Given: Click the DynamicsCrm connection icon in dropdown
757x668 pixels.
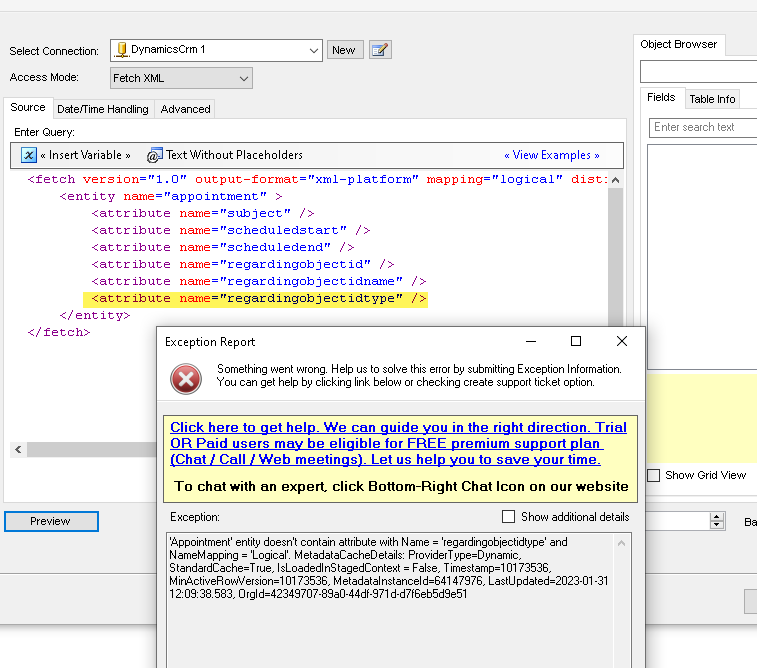Looking at the screenshot, I should (121, 49).
